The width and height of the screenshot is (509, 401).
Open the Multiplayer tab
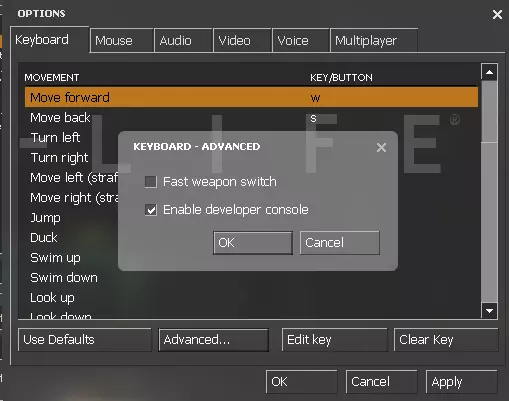(x=374, y=40)
